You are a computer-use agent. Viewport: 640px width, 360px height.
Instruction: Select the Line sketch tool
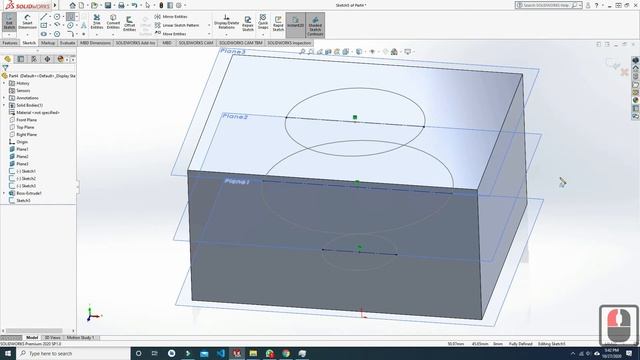click(43, 17)
